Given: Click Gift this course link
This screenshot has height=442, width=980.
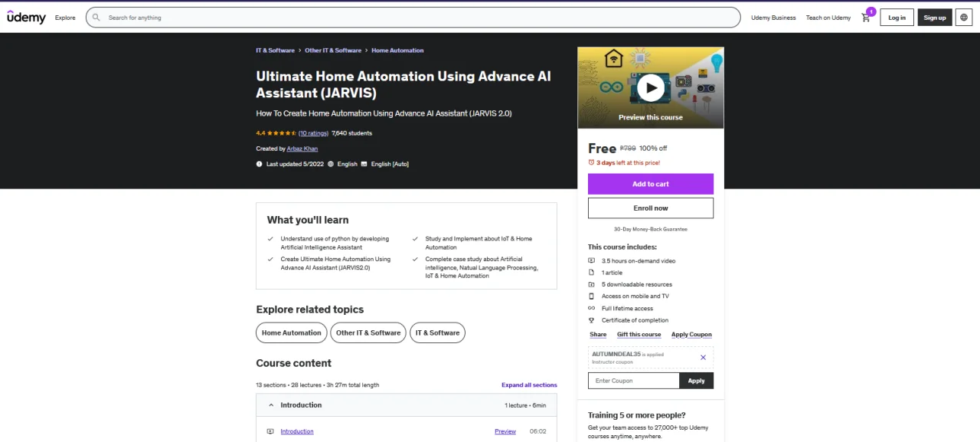Looking at the screenshot, I should [639, 335].
